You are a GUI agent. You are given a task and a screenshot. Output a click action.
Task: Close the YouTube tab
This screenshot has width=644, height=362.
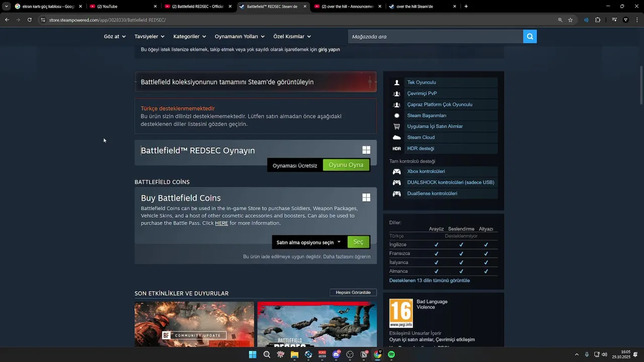pos(155,7)
